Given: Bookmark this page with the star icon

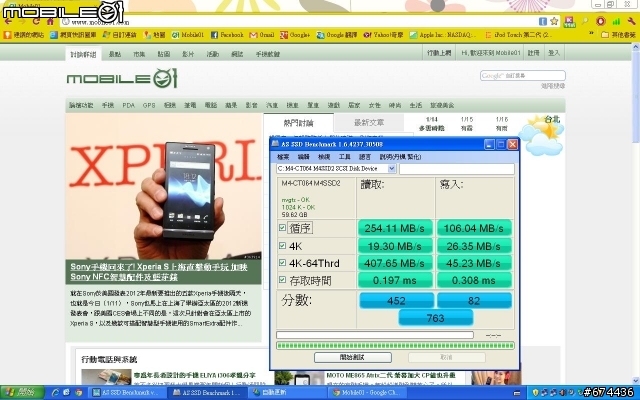Looking at the screenshot, I should point(554,21).
